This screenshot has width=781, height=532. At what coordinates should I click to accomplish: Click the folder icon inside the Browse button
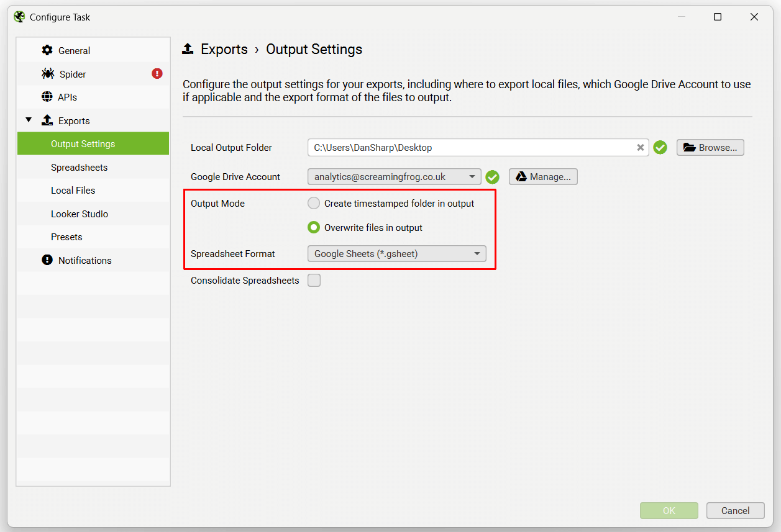691,147
